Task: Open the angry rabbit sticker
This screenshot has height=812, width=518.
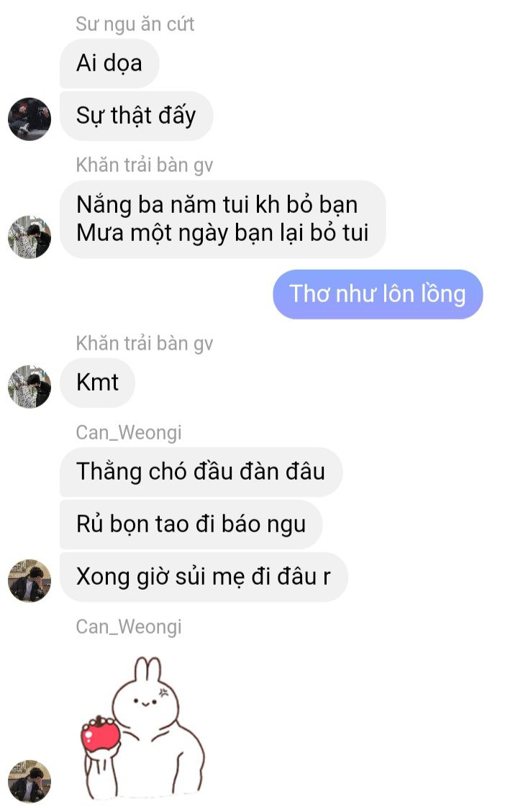Action: click(143, 728)
